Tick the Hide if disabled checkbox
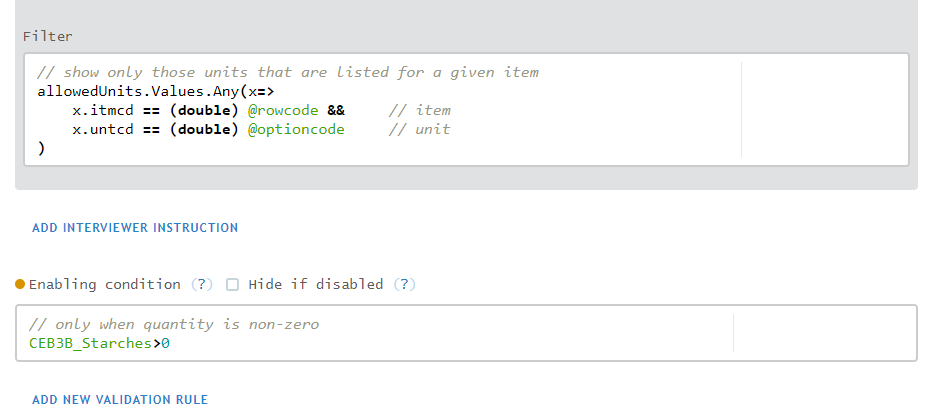The image size is (931, 410). point(232,284)
